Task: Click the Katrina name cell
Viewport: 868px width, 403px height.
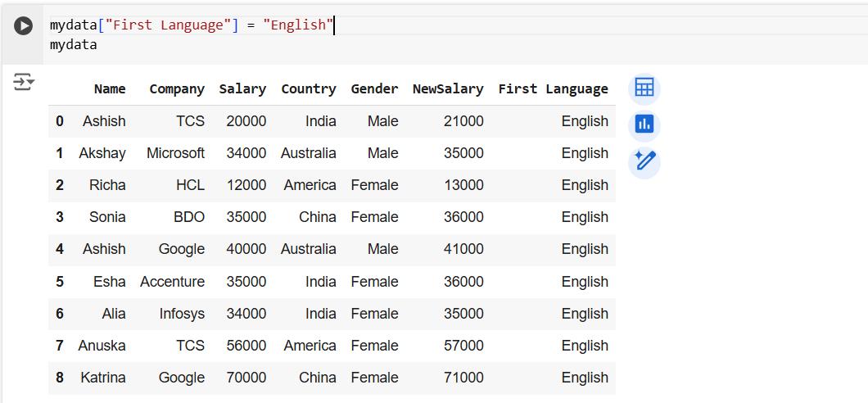Action: point(103,378)
